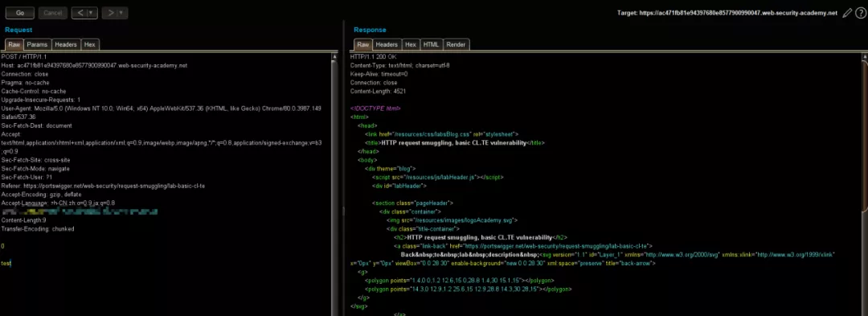
Task: Select the Response Raw tab
Action: coord(363,44)
